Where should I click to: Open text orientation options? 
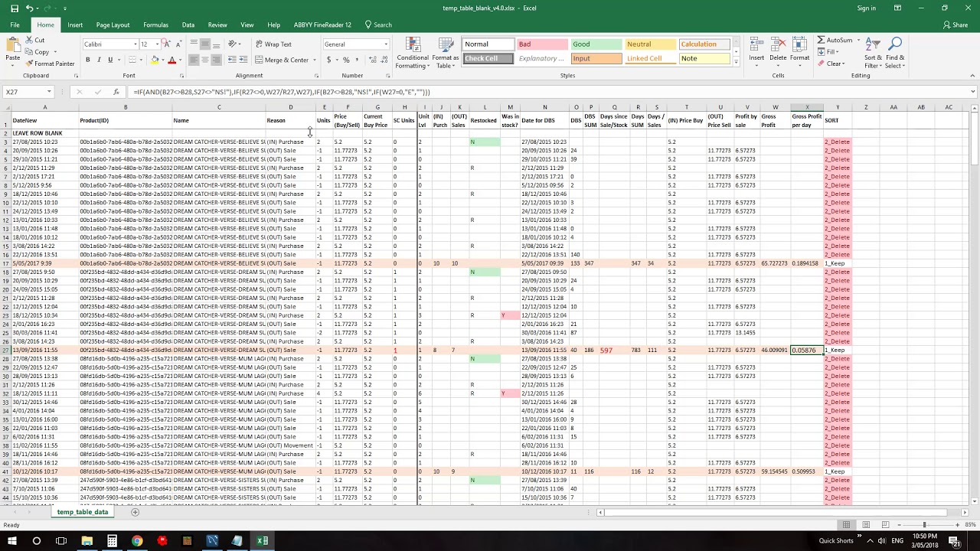coord(234,44)
